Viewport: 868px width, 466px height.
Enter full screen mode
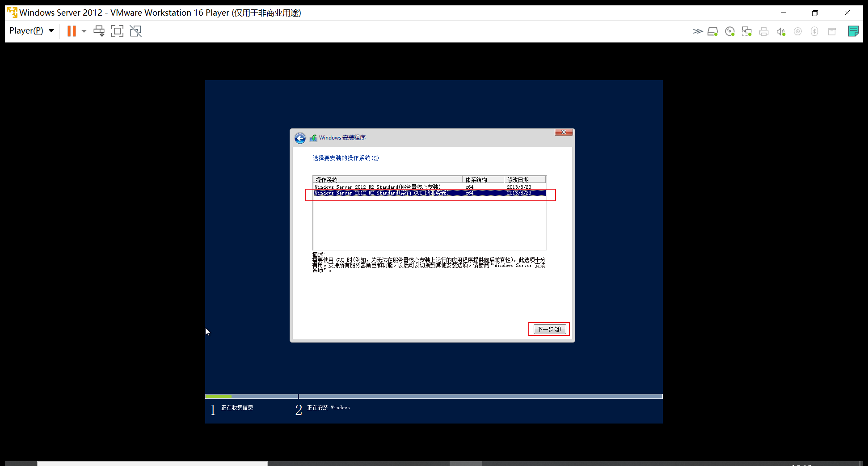click(117, 31)
